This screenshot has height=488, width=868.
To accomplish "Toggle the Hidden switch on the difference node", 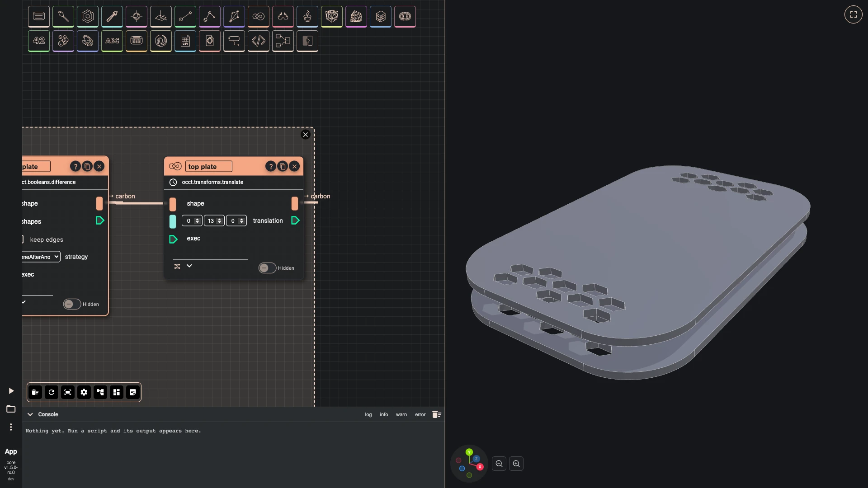I will (x=72, y=304).
